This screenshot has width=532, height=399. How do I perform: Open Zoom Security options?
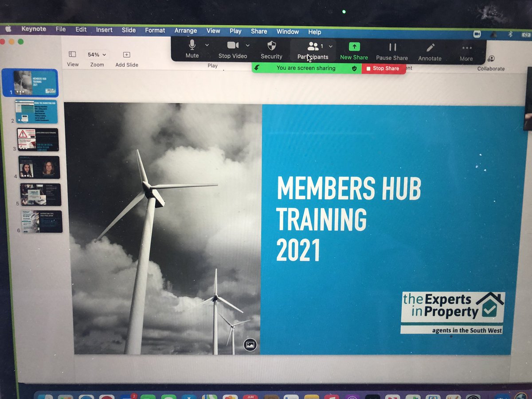(271, 49)
